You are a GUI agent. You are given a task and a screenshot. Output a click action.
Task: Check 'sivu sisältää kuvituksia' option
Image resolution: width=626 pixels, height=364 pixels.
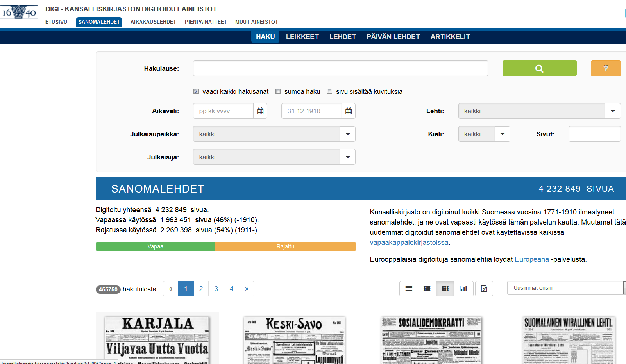(330, 91)
